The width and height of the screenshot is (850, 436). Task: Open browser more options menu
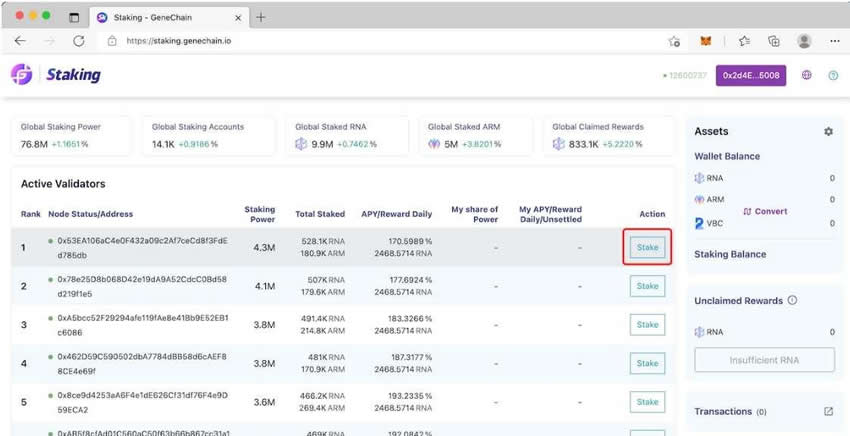tap(833, 41)
